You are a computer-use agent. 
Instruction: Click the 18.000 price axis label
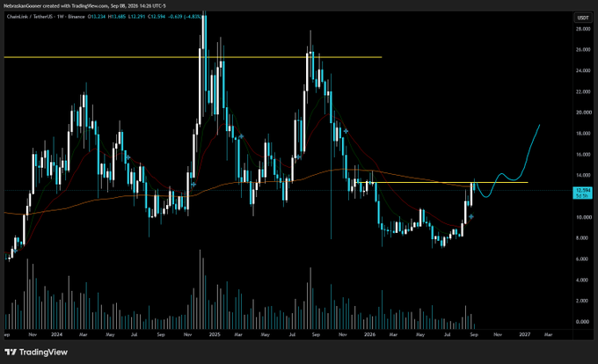coord(583,134)
